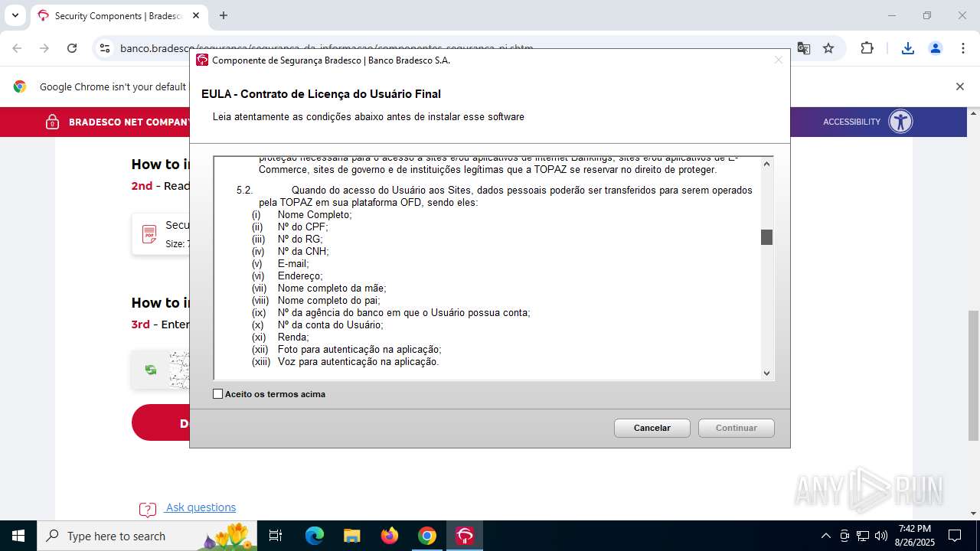Open the Windows Start menu
Viewport: 980px width, 551px height.
click(18, 536)
